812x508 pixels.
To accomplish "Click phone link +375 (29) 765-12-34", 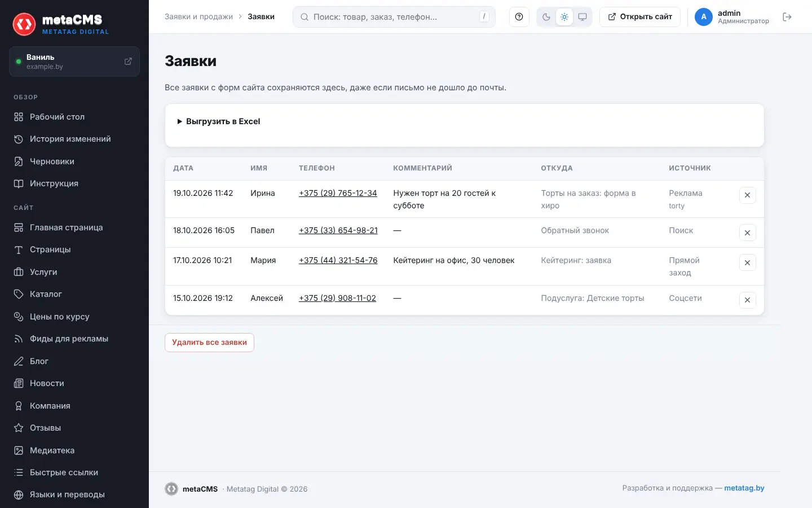I will pos(338,193).
